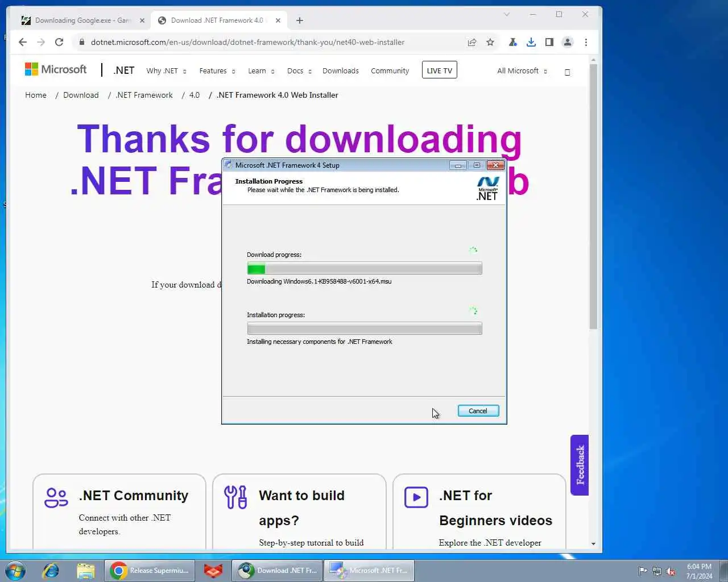The width and height of the screenshot is (728, 582).
Task: Click share page icon in address bar
Action: 472,42
